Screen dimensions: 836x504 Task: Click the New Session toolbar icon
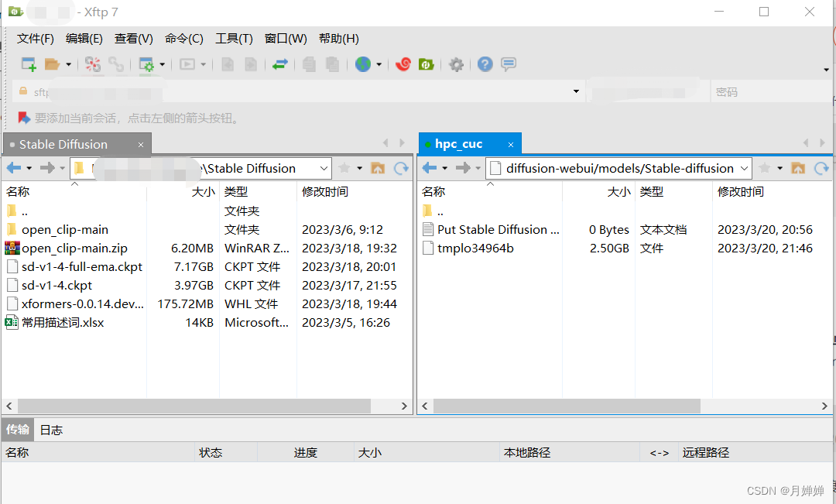tap(29, 64)
